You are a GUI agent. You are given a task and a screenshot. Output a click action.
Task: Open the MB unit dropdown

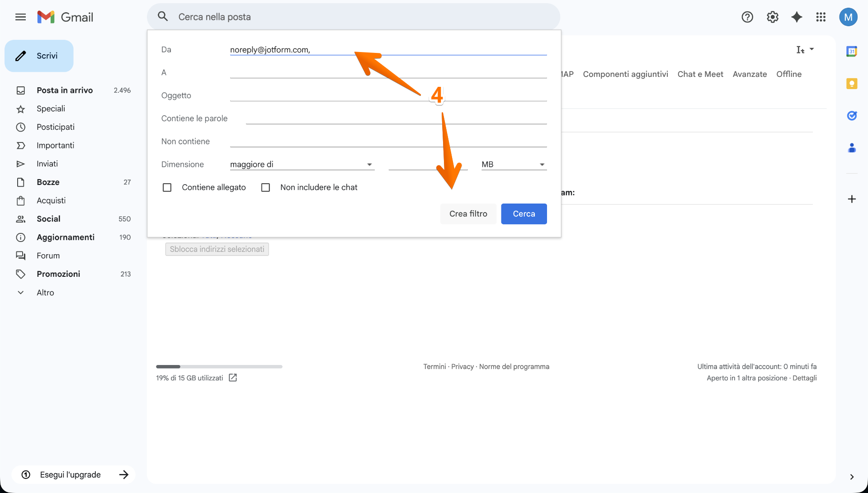coord(542,164)
